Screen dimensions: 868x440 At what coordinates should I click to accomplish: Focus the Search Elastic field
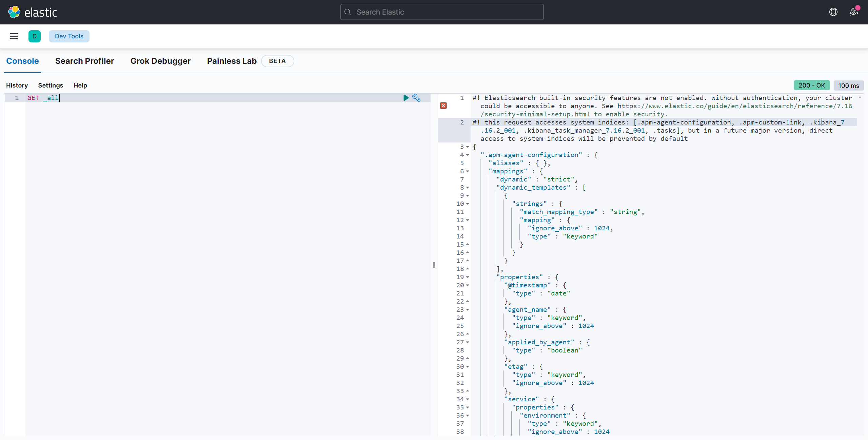click(442, 12)
